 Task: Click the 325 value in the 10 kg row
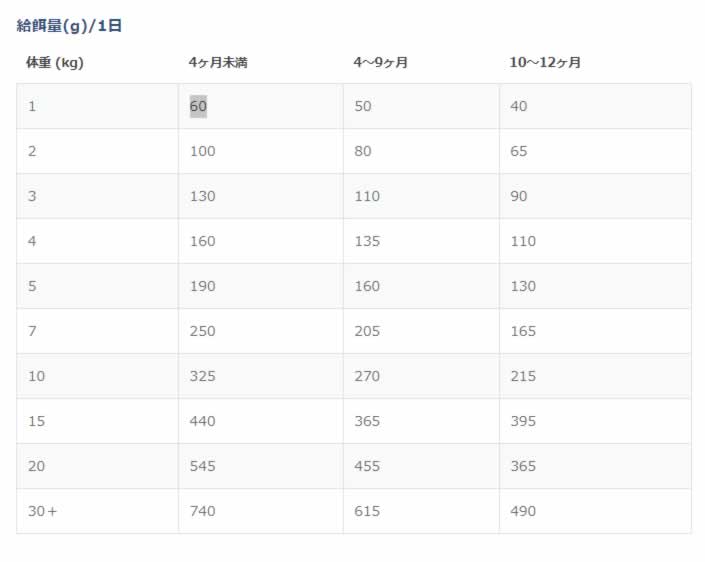tap(202, 376)
